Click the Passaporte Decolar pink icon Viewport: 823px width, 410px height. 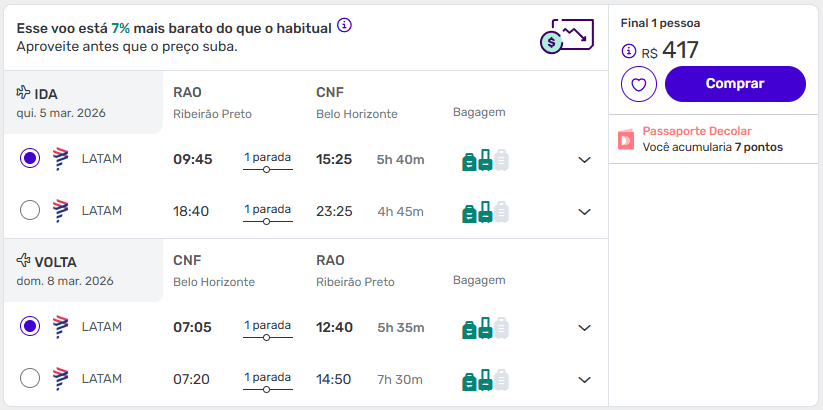(626, 140)
